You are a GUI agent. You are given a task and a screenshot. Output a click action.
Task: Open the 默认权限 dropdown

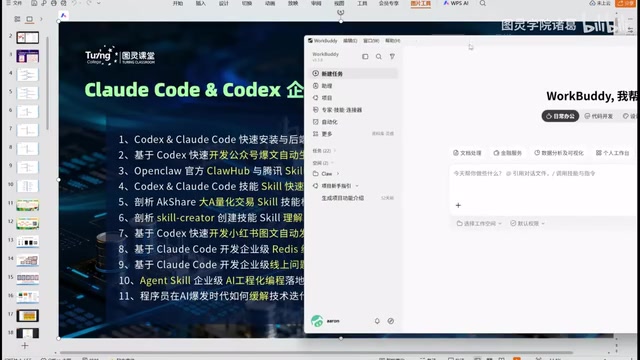pos(527,224)
